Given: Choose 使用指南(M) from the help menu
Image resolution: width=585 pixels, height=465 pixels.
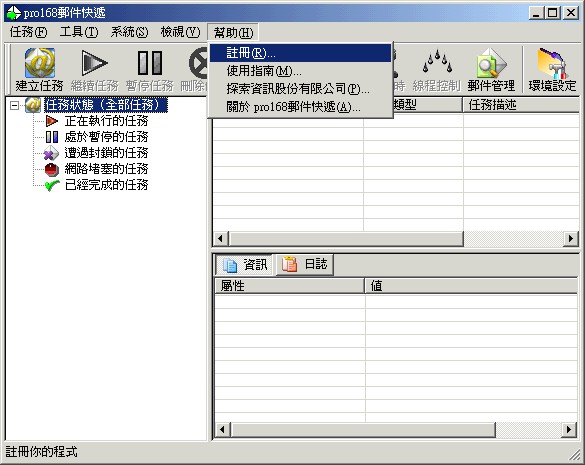Looking at the screenshot, I should click(301, 71).
